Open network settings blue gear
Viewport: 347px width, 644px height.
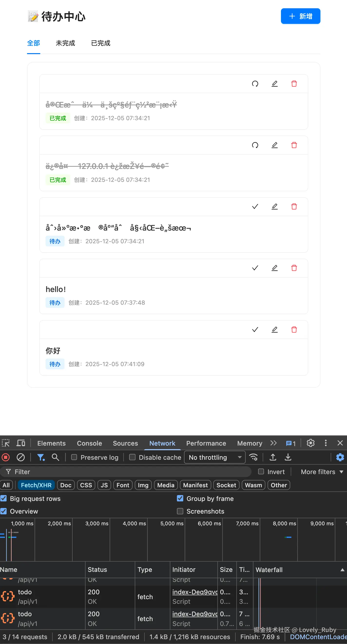click(x=340, y=458)
